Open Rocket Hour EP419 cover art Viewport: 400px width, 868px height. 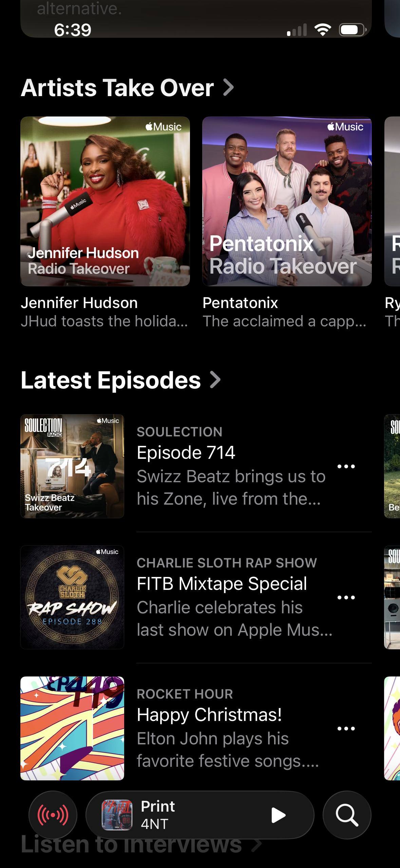pos(72,728)
